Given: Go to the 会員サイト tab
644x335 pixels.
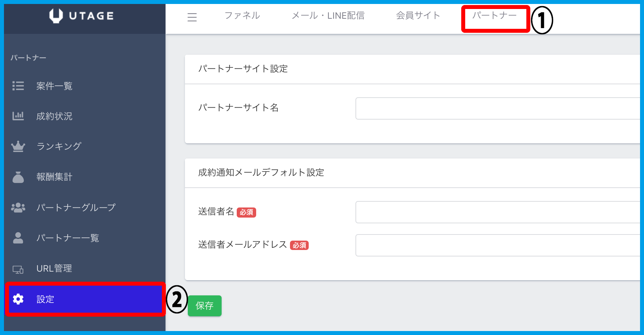Looking at the screenshot, I should (418, 15).
